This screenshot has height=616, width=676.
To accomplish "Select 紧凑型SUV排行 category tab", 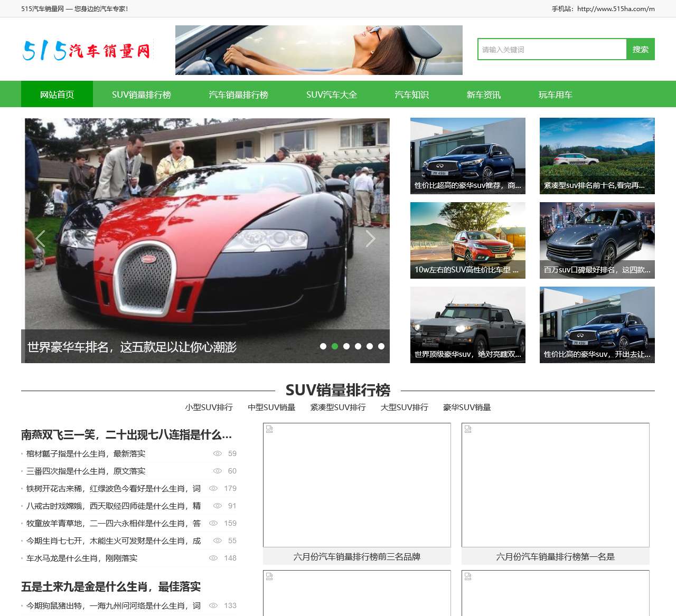I will 338,407.
